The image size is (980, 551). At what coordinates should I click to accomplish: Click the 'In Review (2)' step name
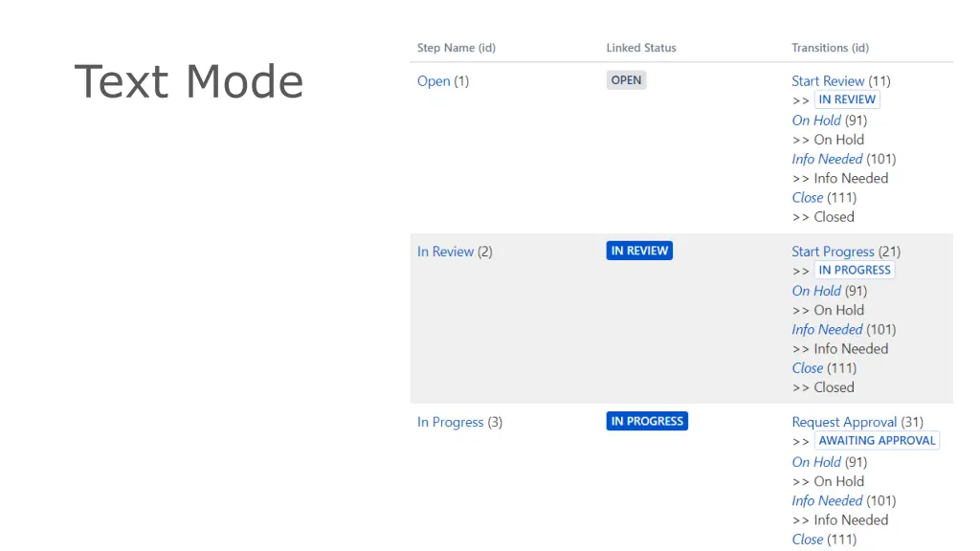(445, 252)
